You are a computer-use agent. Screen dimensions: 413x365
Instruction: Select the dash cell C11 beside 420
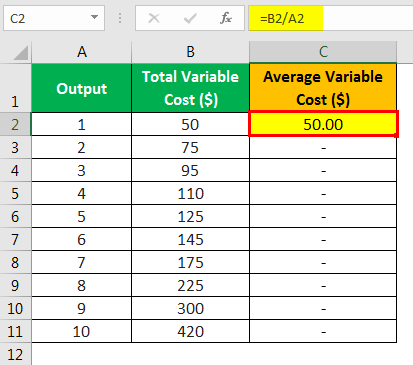coord(323,331)
